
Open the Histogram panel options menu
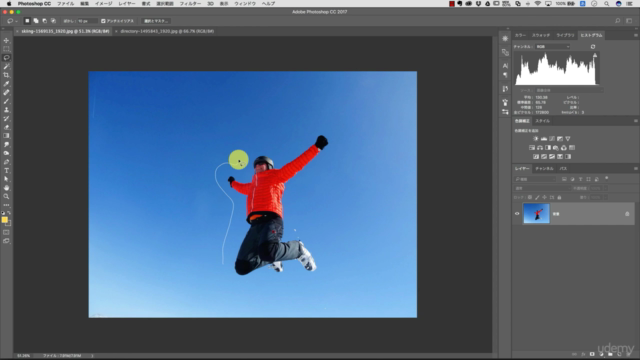[x=636, y=36]
